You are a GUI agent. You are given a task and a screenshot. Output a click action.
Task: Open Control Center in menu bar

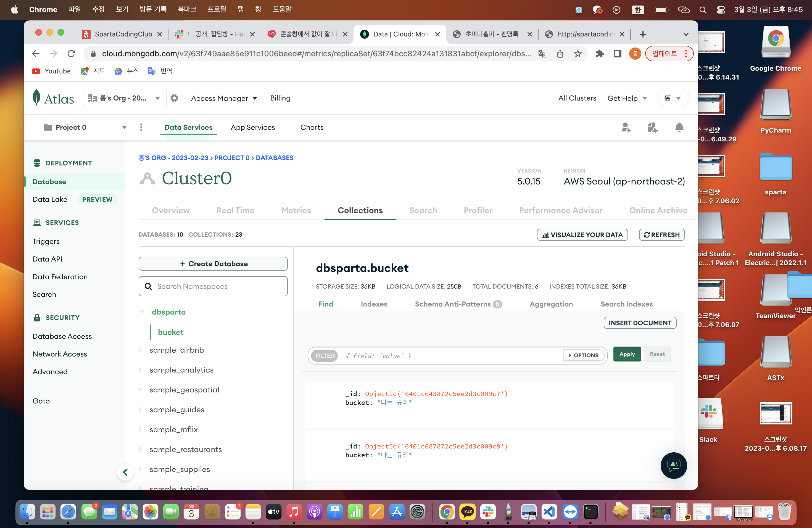coord(721,10)
